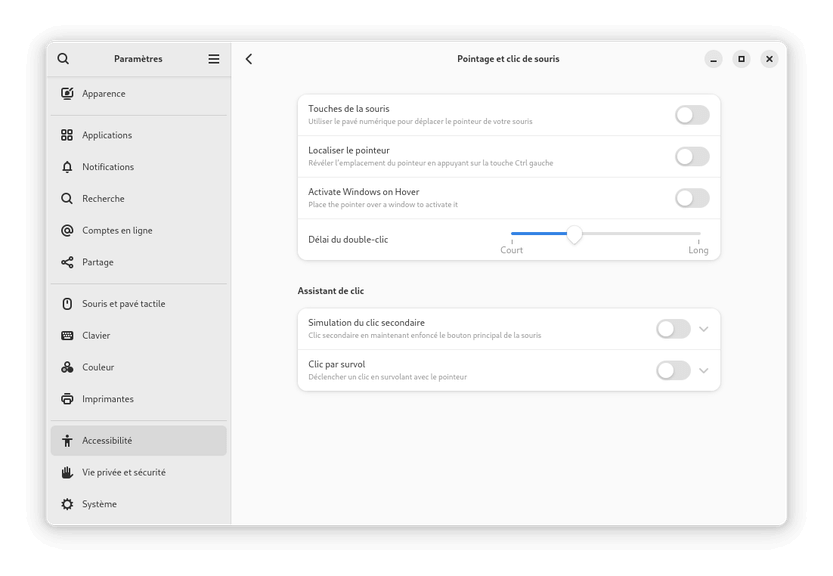This screenshot has width=833, height=576.
Task: Click the Délai du double-clic label
Action: pos(348,239)
